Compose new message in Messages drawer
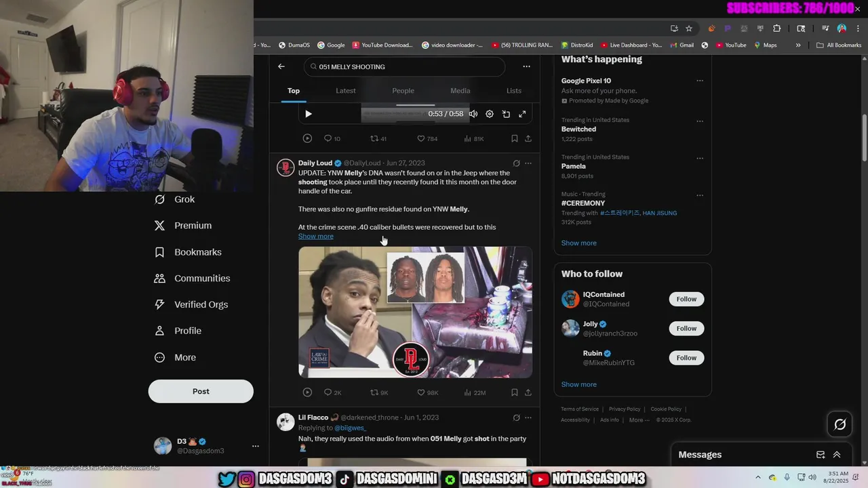 coord(821,455)
